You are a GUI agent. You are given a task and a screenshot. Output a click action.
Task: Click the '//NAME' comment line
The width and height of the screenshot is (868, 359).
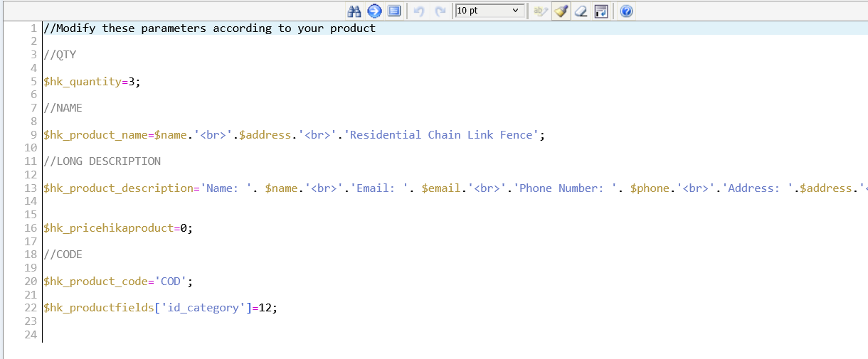point(63,108)
